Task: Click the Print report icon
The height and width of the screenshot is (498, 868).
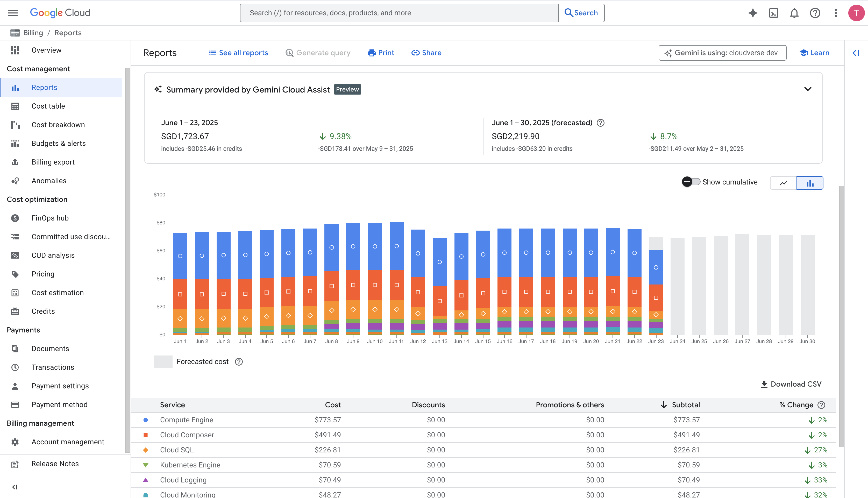Action: coord(371,53)
